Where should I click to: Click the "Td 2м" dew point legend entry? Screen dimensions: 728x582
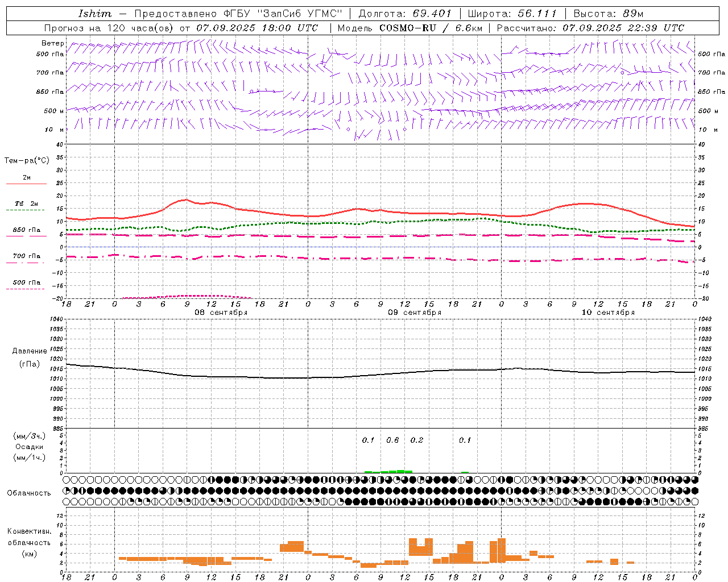[27, 203]
